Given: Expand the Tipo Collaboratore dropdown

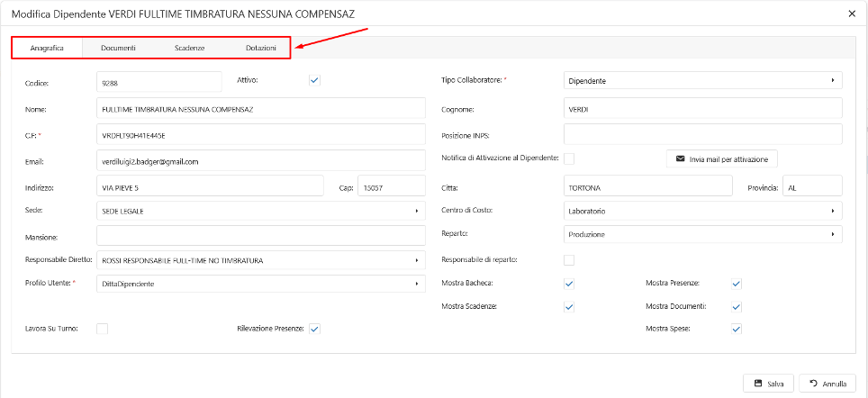Looking at the screenshot, I should coord(702,81).
